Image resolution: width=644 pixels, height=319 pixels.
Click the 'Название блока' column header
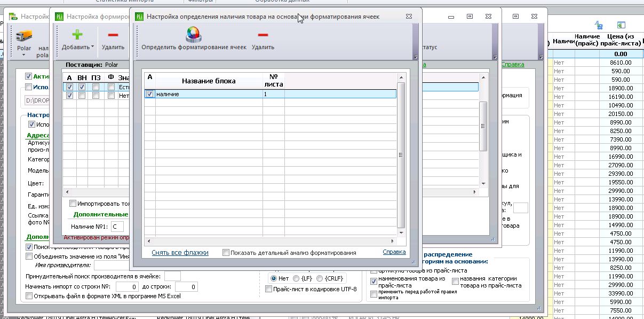[x=209, y=81]
